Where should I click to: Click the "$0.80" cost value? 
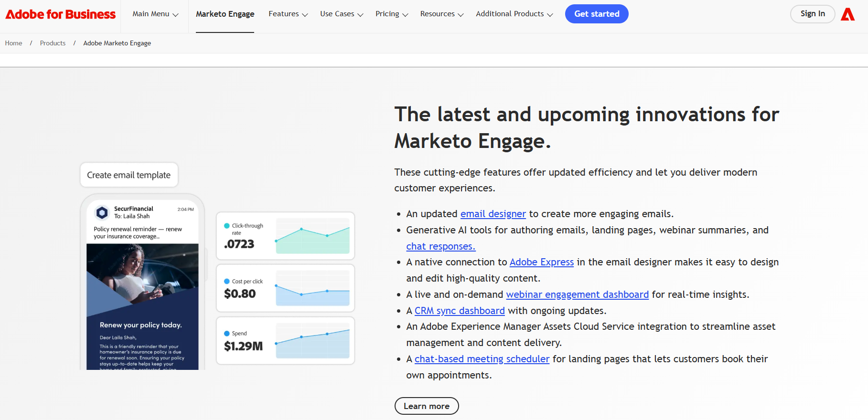coord(240,294)
